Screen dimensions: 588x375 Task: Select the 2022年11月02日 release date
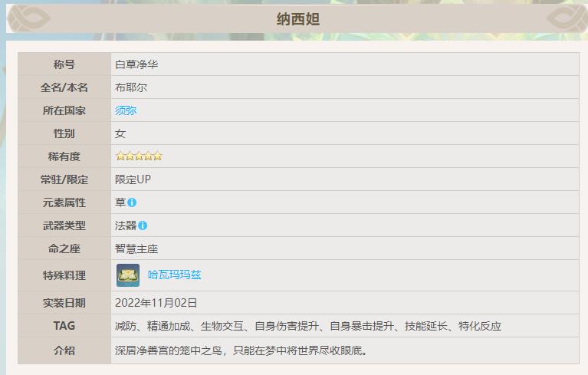(x=156, y=303)
